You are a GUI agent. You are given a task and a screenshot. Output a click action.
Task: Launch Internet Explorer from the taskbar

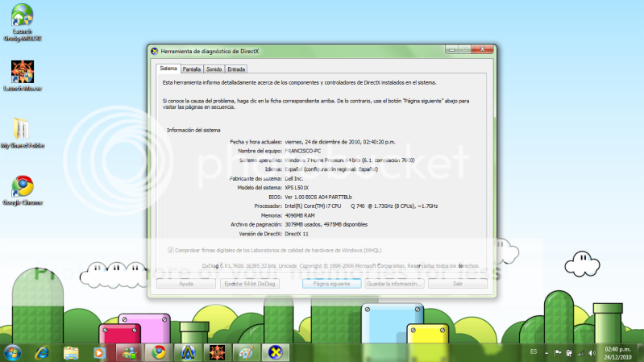42,352
